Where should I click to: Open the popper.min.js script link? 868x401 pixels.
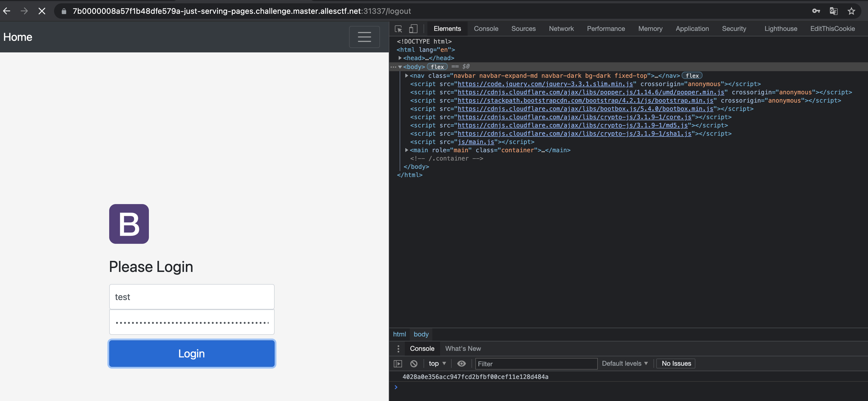point(591,92)
